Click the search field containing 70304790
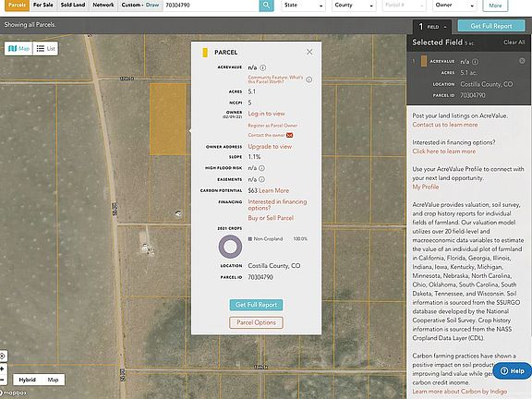Viewport: 532px width, 399px height. 211,6
